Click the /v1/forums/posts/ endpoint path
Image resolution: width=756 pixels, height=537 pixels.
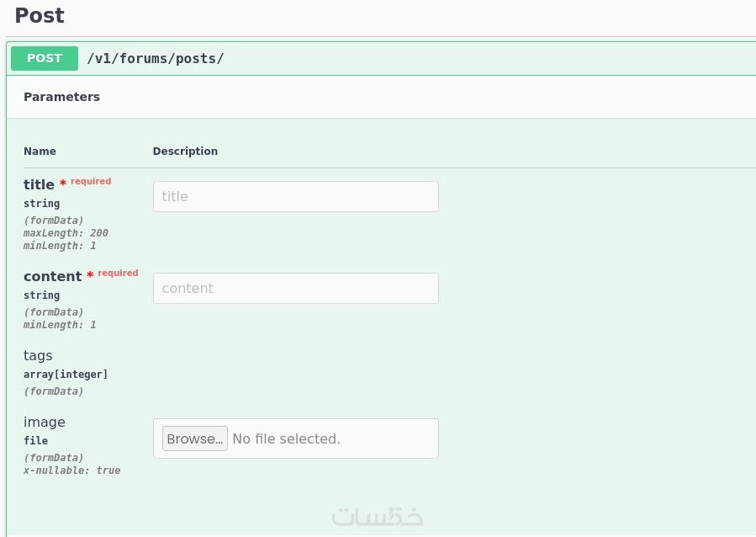coord(156,59)
